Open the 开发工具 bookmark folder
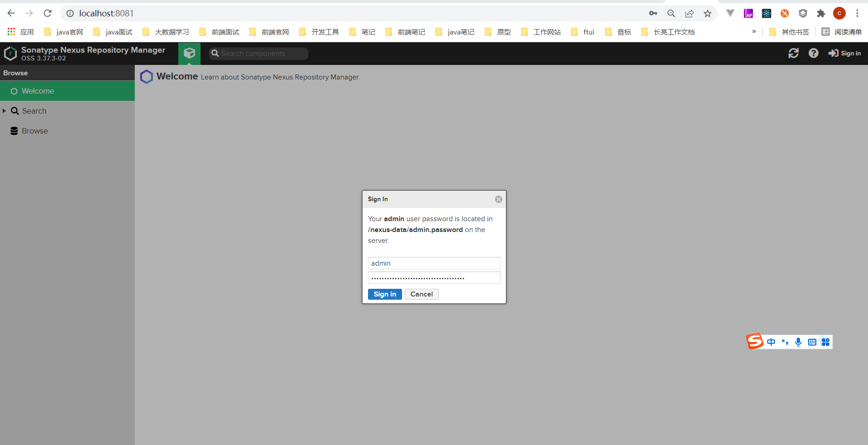 pyautogui.click(x=319, y=32)
